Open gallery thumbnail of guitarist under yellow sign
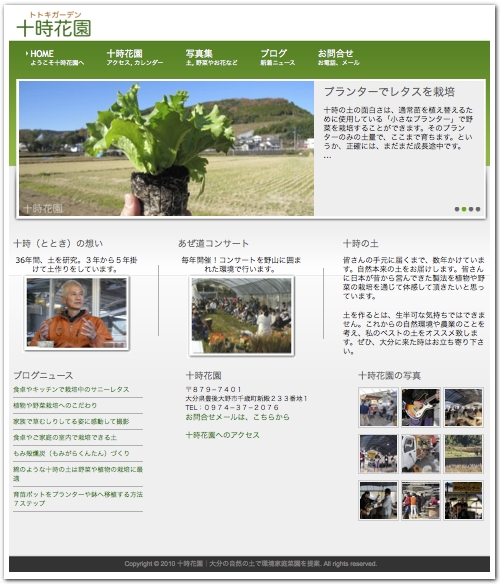500x584 pixels. point(463,500)
